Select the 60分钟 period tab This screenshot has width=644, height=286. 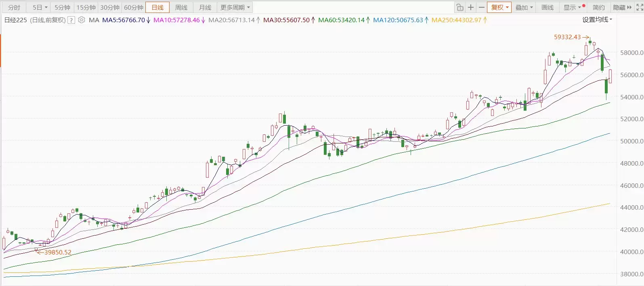click(x=134, y=7)
